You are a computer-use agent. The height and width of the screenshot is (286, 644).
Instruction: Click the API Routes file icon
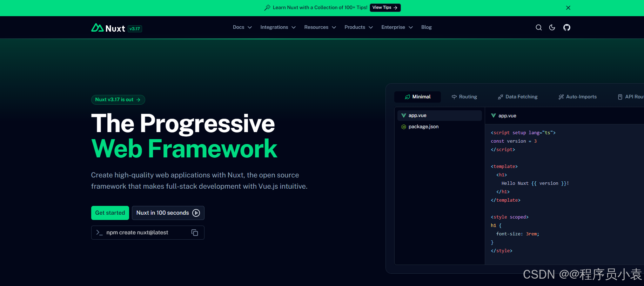[x=620, y=97]
